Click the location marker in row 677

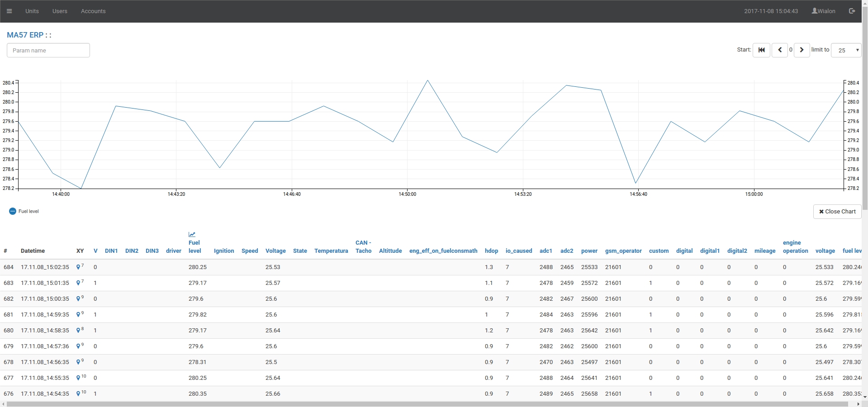pos(78,378)
